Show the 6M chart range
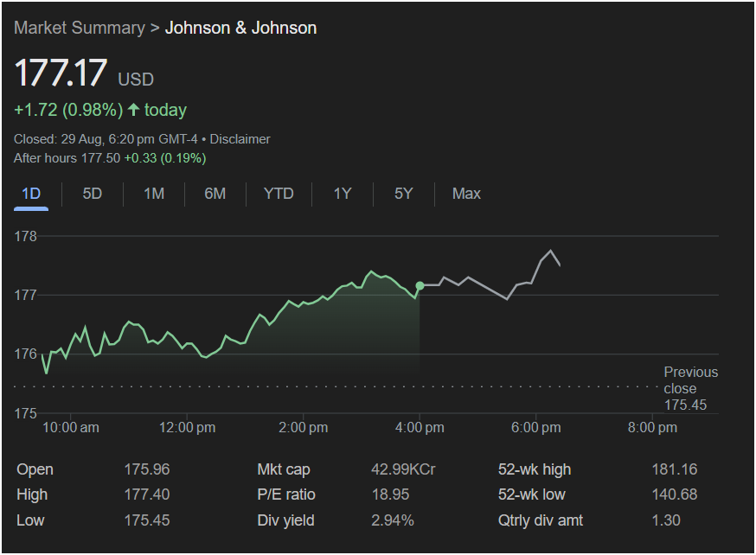This screenshot has height=555, width=756. click(x=215, y=194)
